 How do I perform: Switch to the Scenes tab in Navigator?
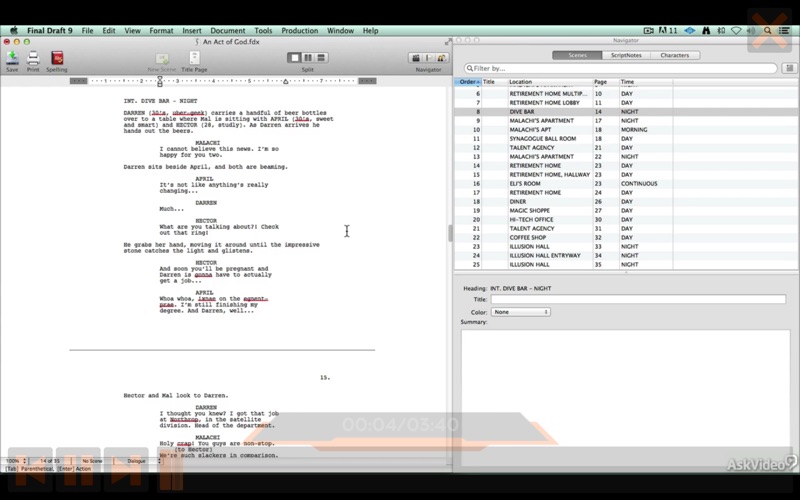tap(577, 55)
